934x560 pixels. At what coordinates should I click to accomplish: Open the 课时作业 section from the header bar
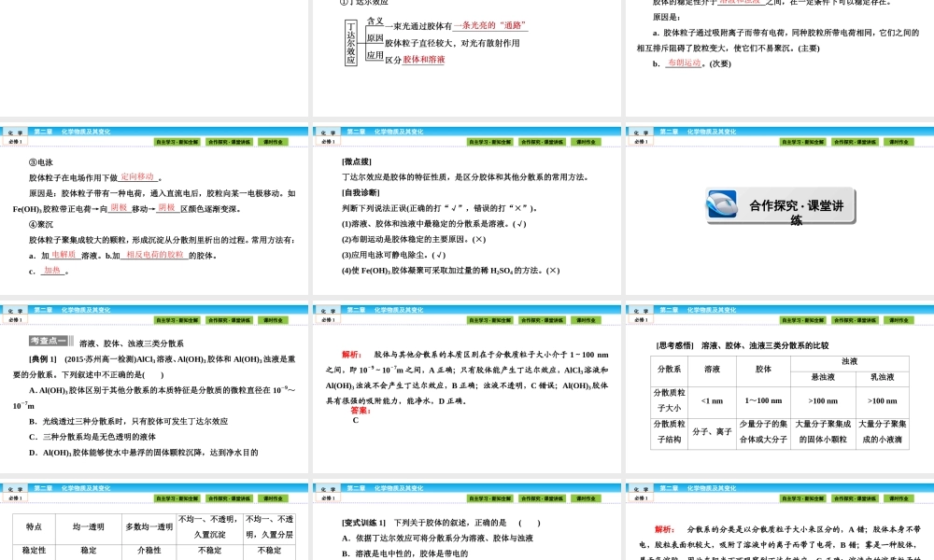coord(276,141)
